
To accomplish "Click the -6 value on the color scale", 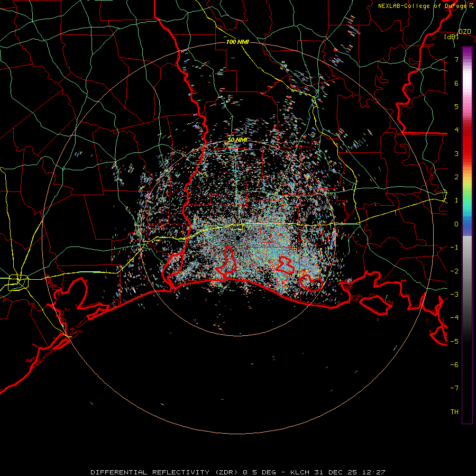I will coord(454,364).
